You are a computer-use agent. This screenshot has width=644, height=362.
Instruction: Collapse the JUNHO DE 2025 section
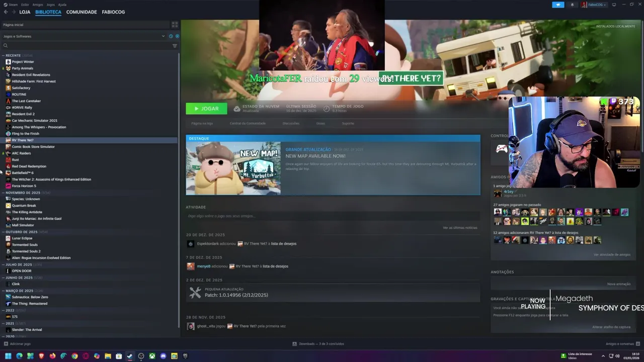coord(3,278)
